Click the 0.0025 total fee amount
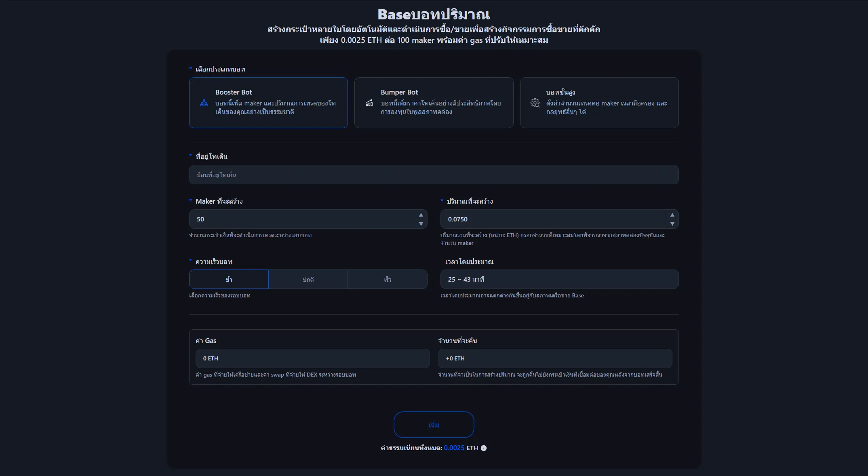The image size is (868, 476). 454,448
